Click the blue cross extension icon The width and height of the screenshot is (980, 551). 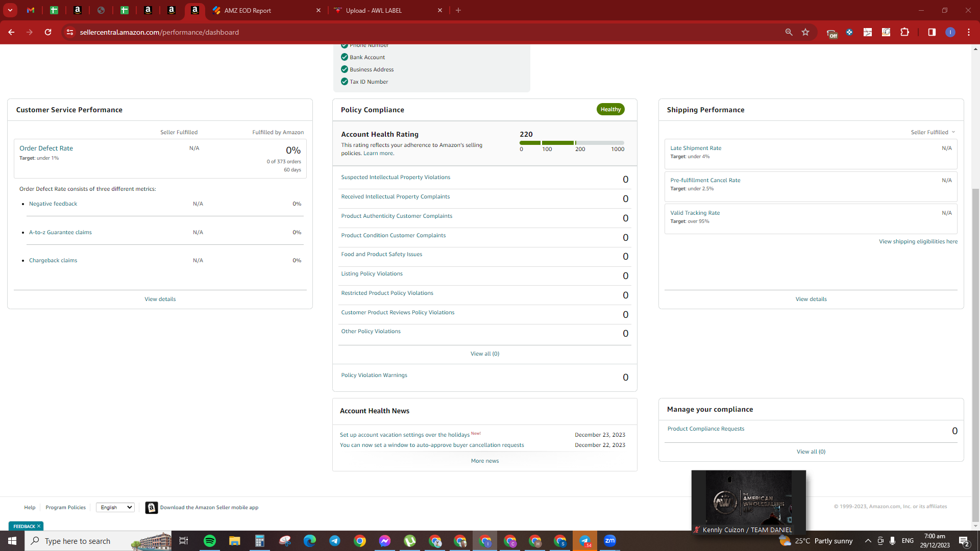[x=849, y=32]
